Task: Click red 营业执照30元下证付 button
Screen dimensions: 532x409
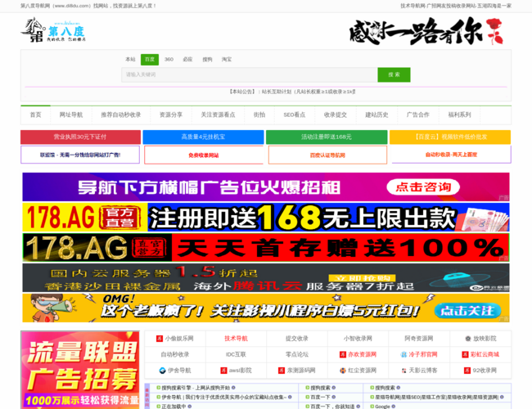Action: pyautogui.click(x=80, y=137)
